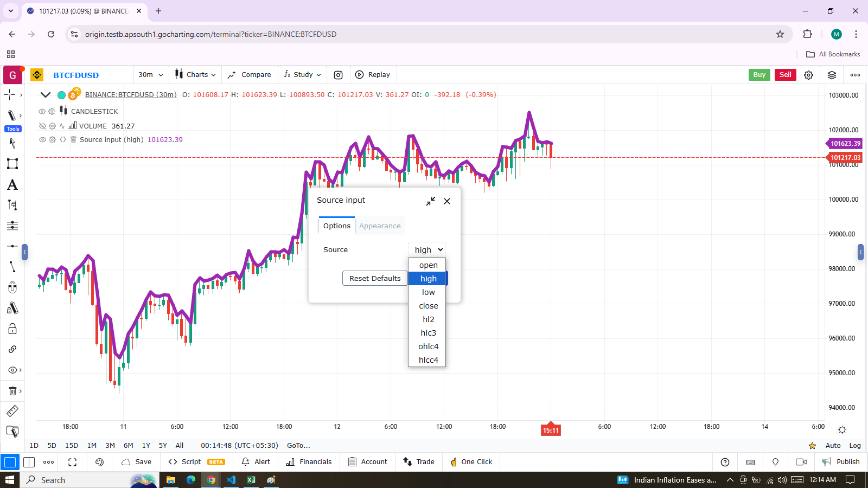Choose hlc3 from Source list

428,333
